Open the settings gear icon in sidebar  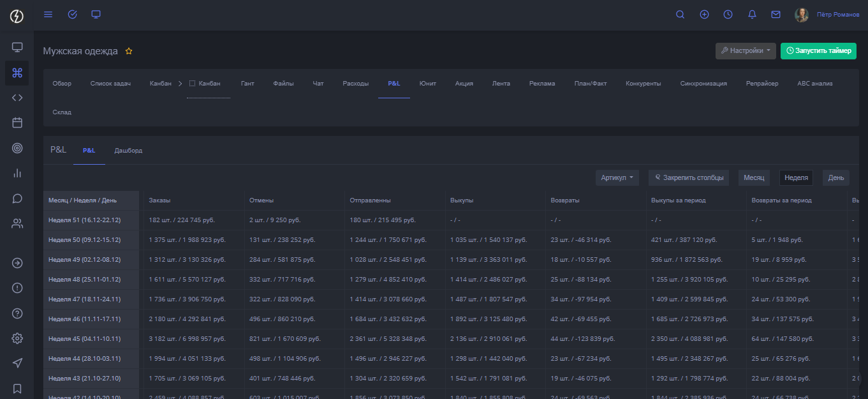[x=17, y=338]
